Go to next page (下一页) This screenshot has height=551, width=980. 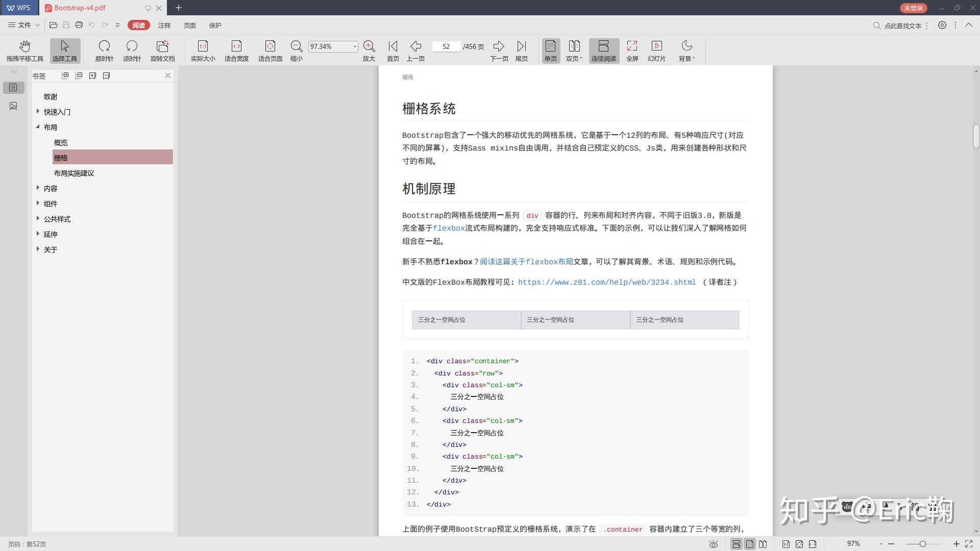click(x=499, y=51)
